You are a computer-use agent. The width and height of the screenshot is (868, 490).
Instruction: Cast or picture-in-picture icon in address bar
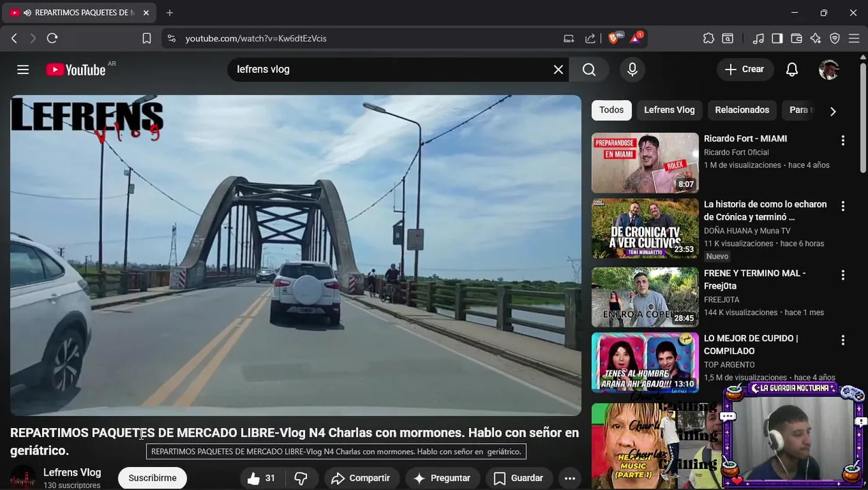pyautogui.click(x=569, y=39)
